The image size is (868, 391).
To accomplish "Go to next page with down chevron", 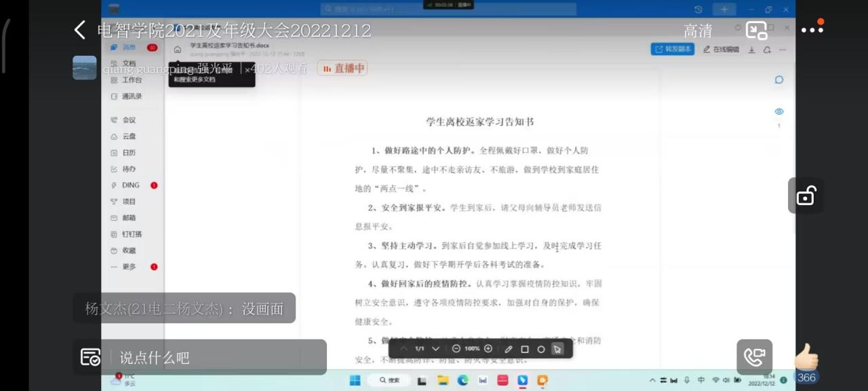I will pos(436,349).
